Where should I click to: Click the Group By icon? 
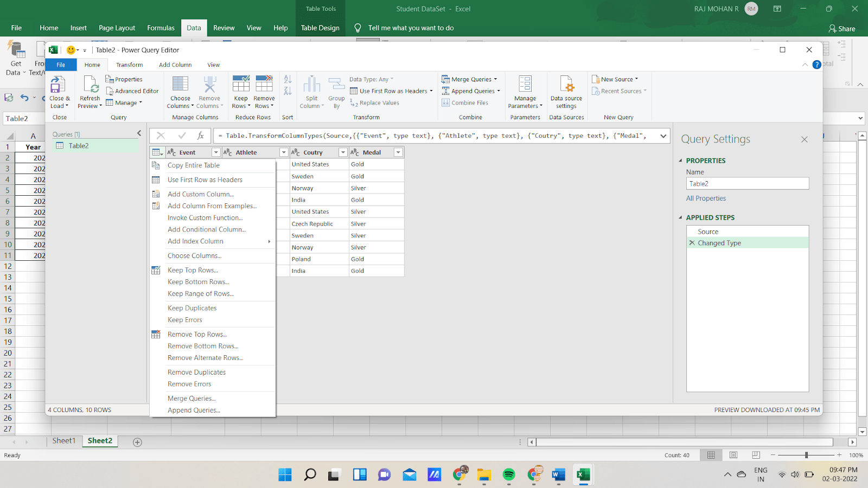tap(336, 91)
